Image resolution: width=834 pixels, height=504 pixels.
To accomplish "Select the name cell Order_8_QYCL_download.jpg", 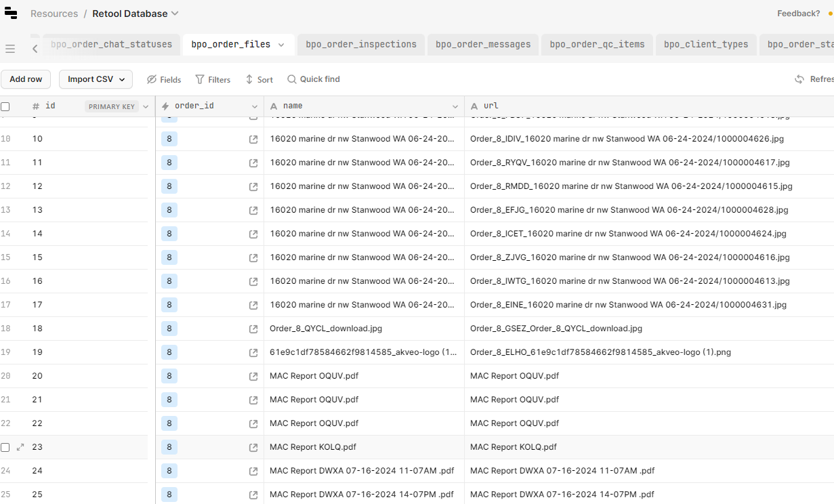I will 364,329.
